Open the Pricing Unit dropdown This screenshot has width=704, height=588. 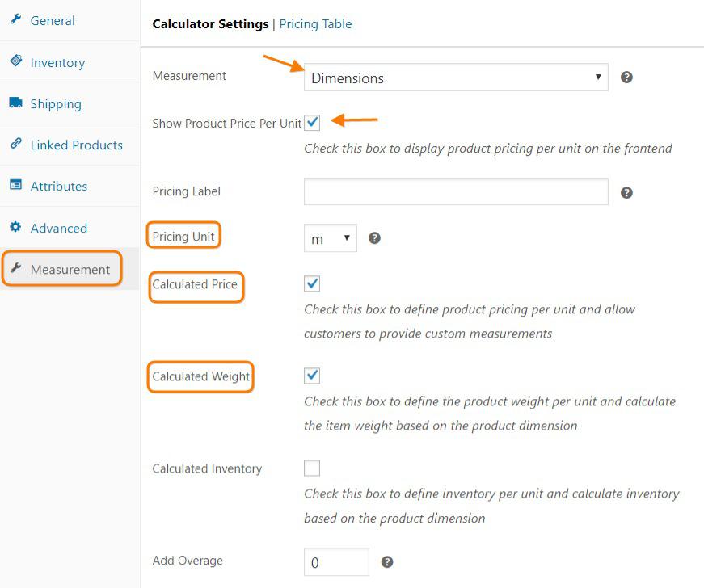[x=330, y=238]
